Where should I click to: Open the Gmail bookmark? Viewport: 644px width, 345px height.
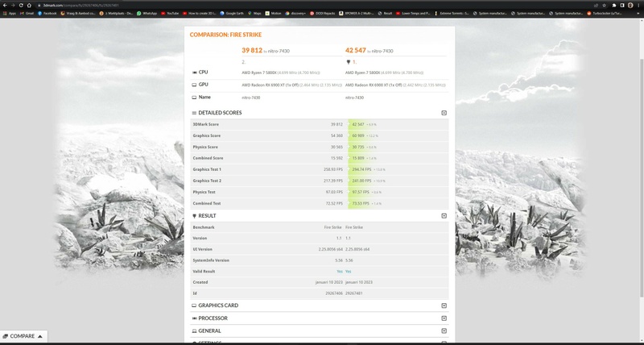coord(27,13)
